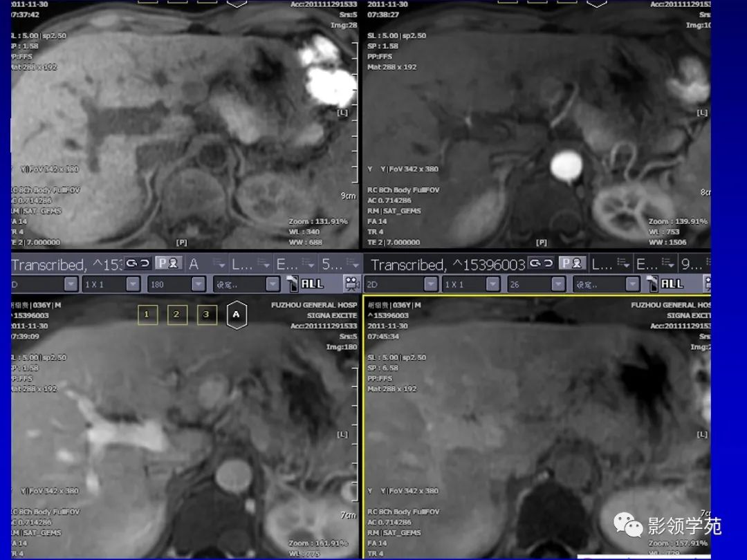Click 'FUZHOU GENERAL HOSP' label in bottom-left image

click(314, 305)
